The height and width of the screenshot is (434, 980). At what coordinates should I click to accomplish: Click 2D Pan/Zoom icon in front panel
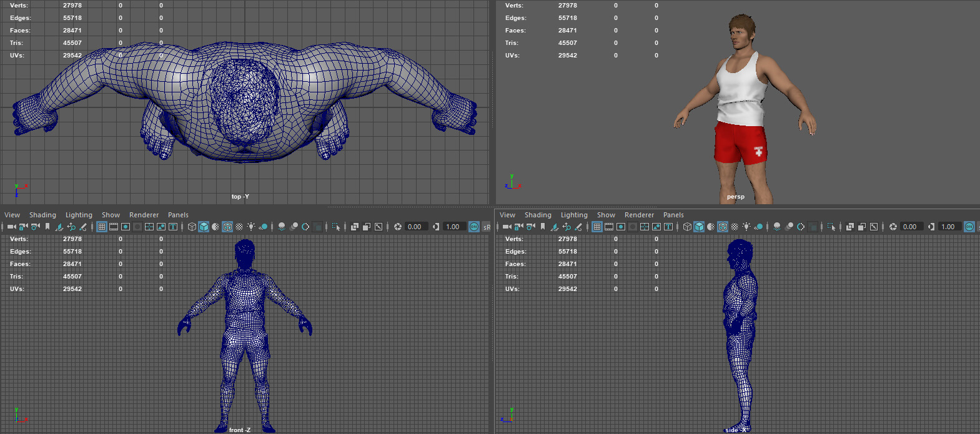[x=71, y=227]
